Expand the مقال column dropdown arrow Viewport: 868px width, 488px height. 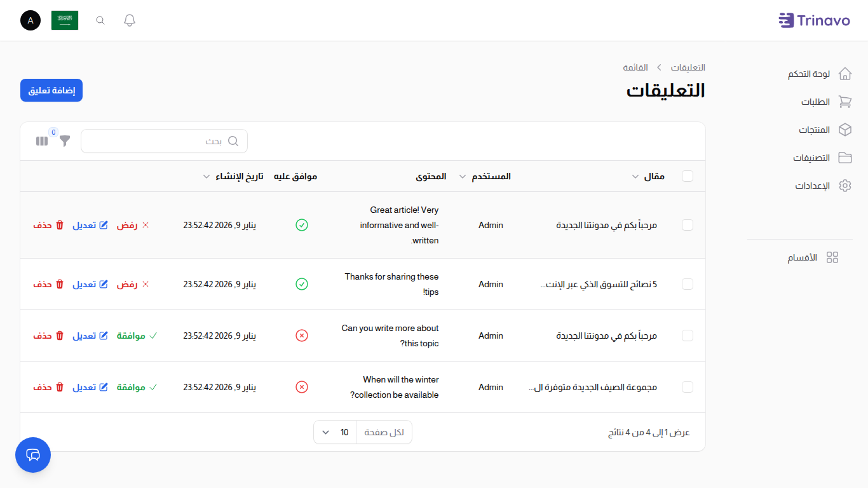tap(635, 176)
